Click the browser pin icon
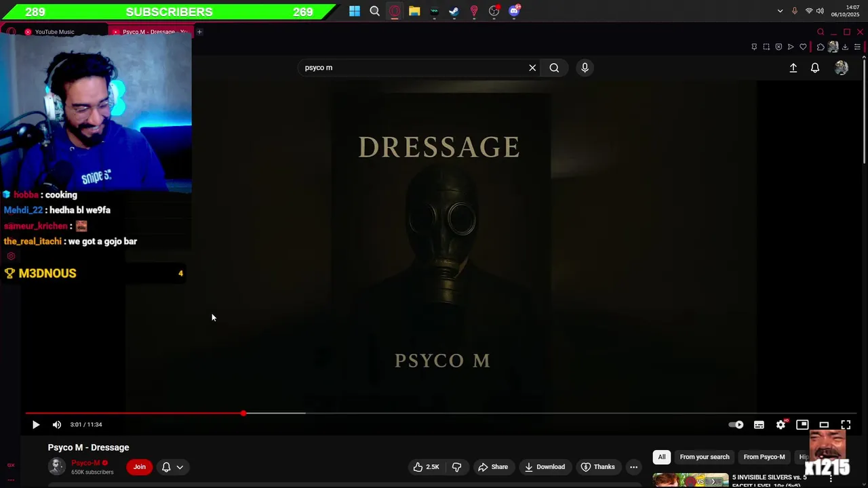Image resolution: width=868 pixels, height=488 pixels. coord(754,47)
